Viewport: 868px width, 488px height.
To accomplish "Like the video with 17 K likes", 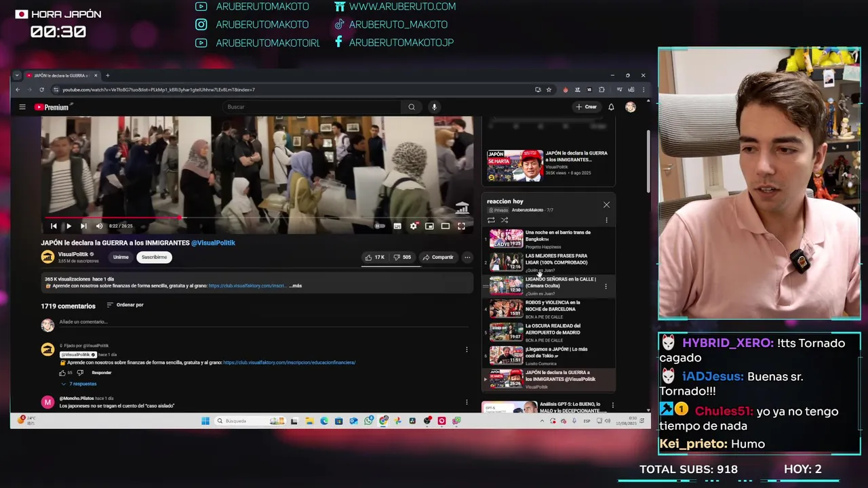I will coord(375,258).
